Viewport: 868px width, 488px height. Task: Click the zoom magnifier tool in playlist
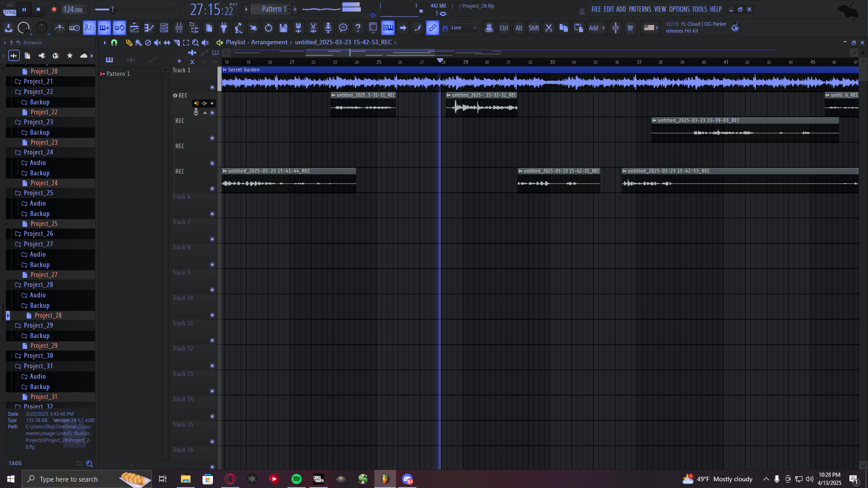pos(195,42)
